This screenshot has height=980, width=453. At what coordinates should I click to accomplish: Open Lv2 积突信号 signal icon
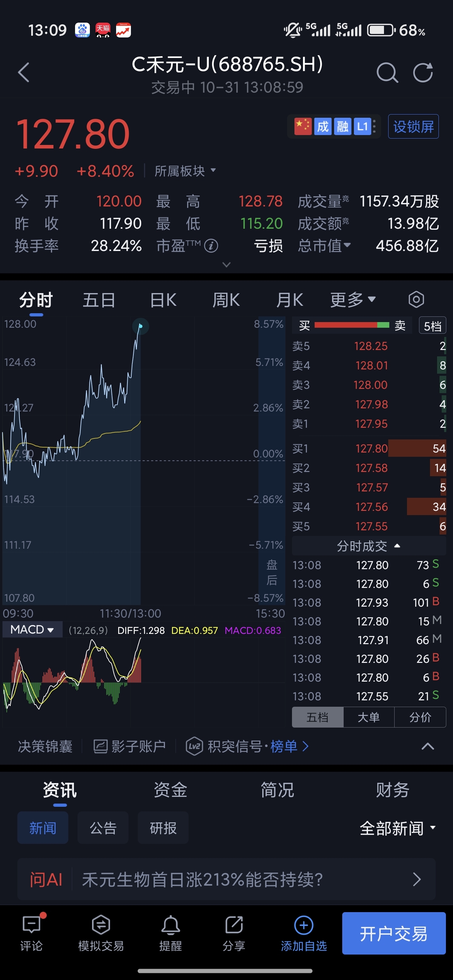coord(194,746)
